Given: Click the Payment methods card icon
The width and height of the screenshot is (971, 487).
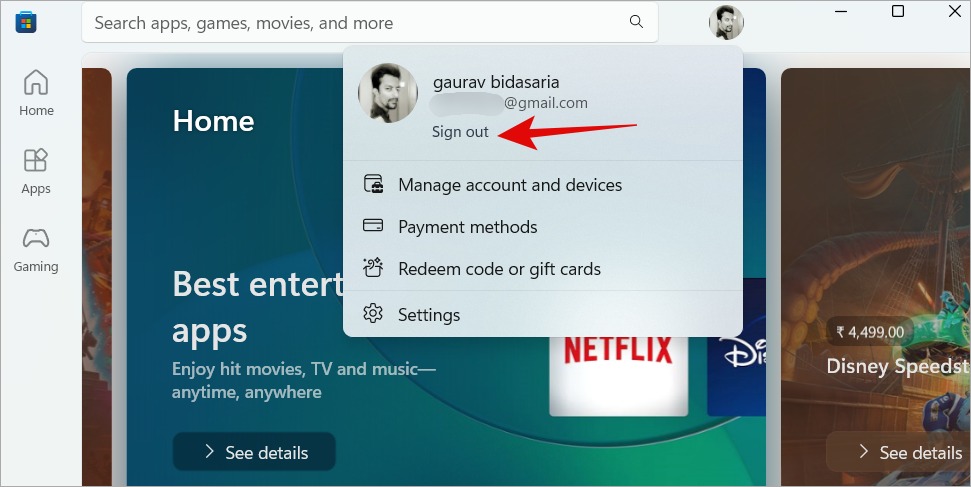Looking at the screenshot, I should 373,226.
